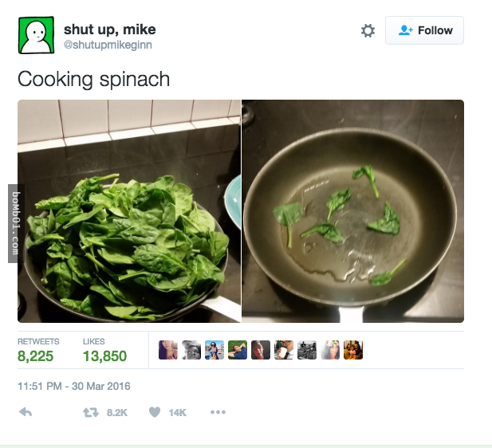
Task: Open the seventh liker's grayscale avatar
Action: (307, 350)
